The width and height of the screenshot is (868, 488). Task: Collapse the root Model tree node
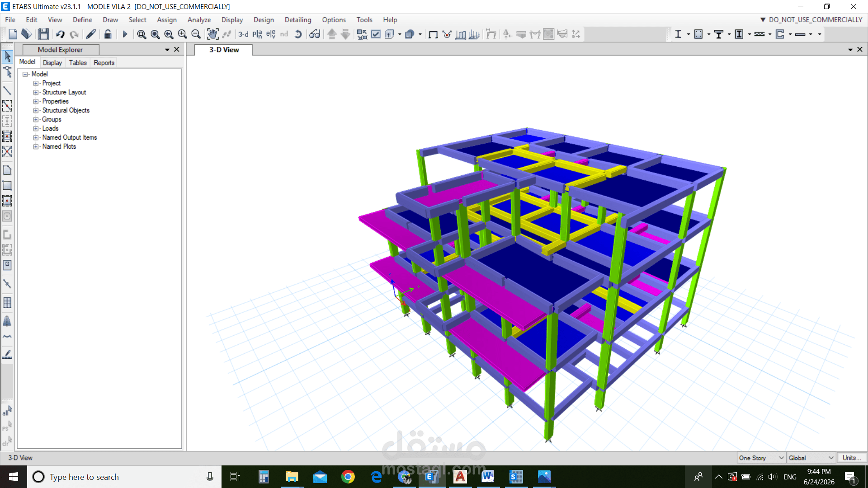click(x=25, y=74)
